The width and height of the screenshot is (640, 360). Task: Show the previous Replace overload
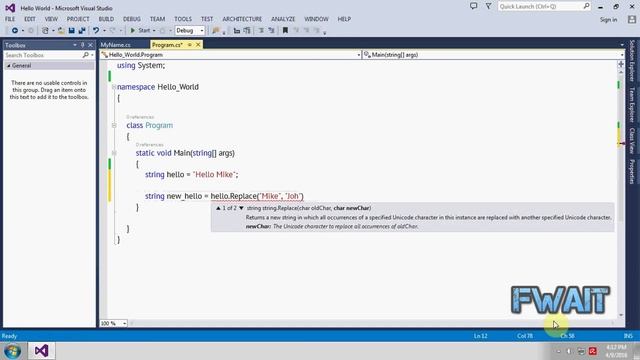click(x=218, y=208)
